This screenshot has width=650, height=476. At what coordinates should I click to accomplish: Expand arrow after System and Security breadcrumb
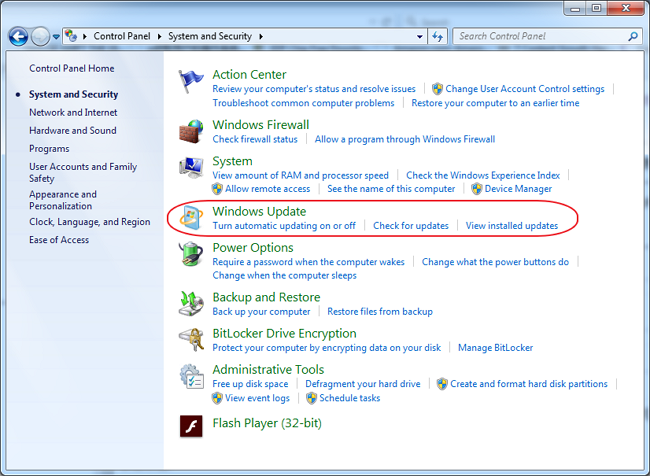261,36
